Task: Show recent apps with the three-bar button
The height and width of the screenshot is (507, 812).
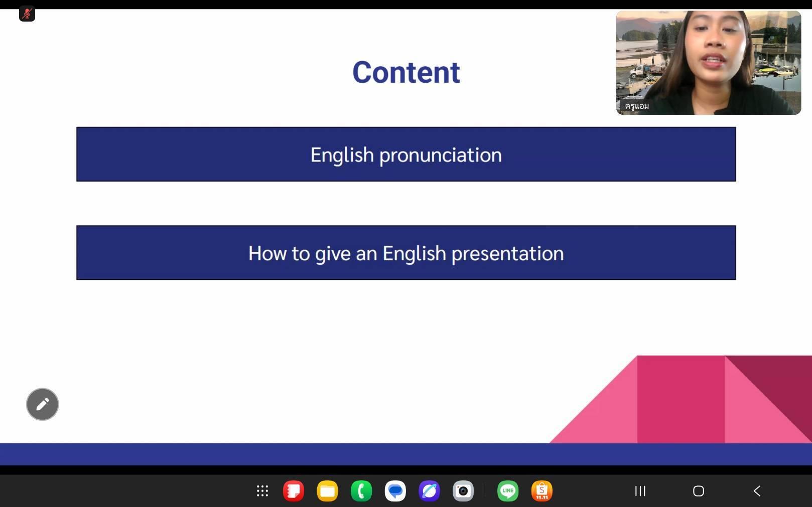Action: point(640,491)
